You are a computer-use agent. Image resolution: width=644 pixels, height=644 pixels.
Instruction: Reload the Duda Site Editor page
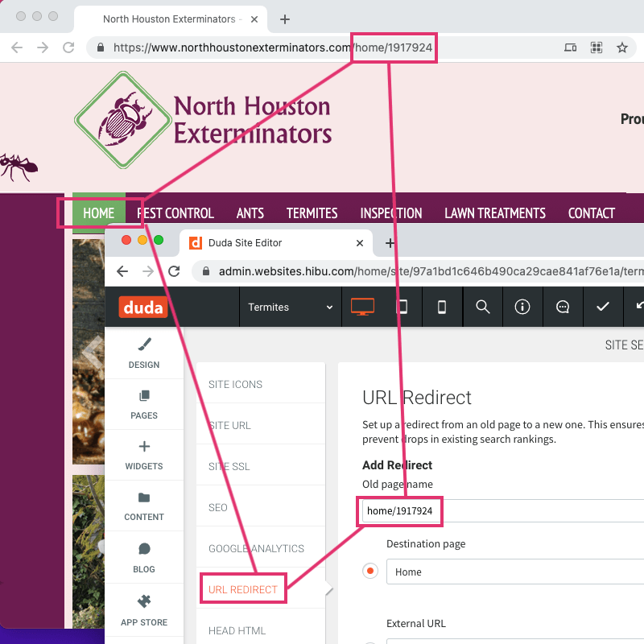tap(174, 271)
